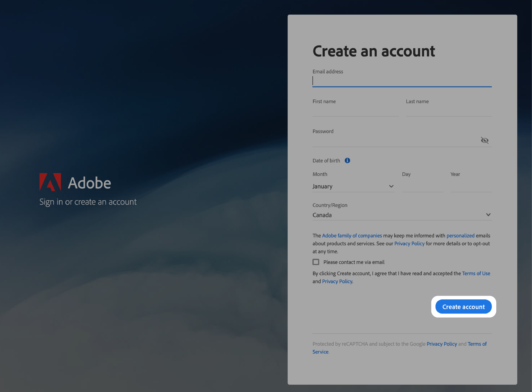The width and height of the screenshot is (532, 392).
Task: Click the hide password eye icon
Action: click(x=484, y=140)
